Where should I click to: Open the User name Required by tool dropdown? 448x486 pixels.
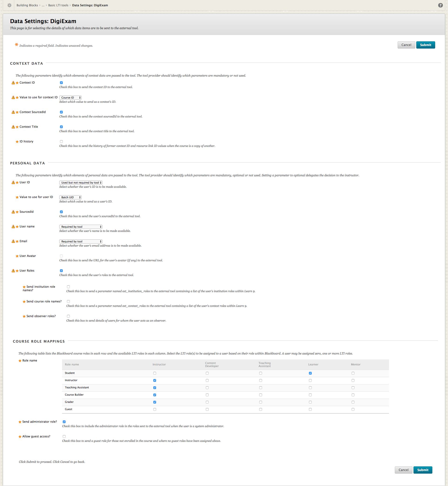point(81,227)
